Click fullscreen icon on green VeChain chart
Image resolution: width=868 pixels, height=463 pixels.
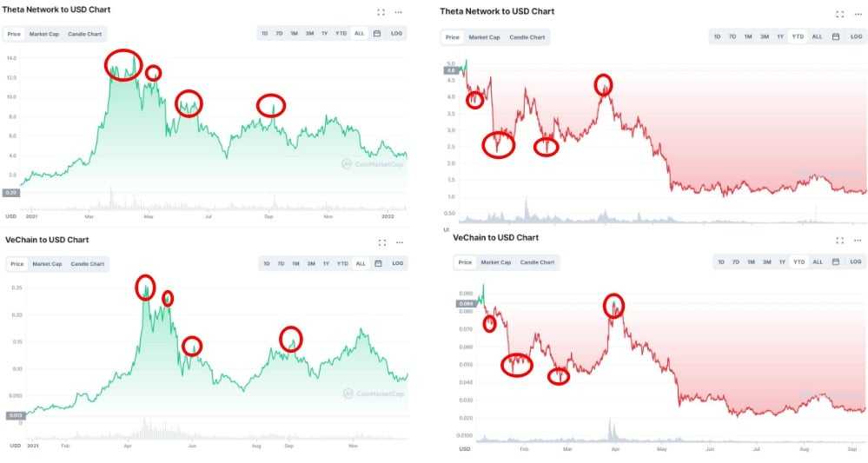(x=381, y=243)
